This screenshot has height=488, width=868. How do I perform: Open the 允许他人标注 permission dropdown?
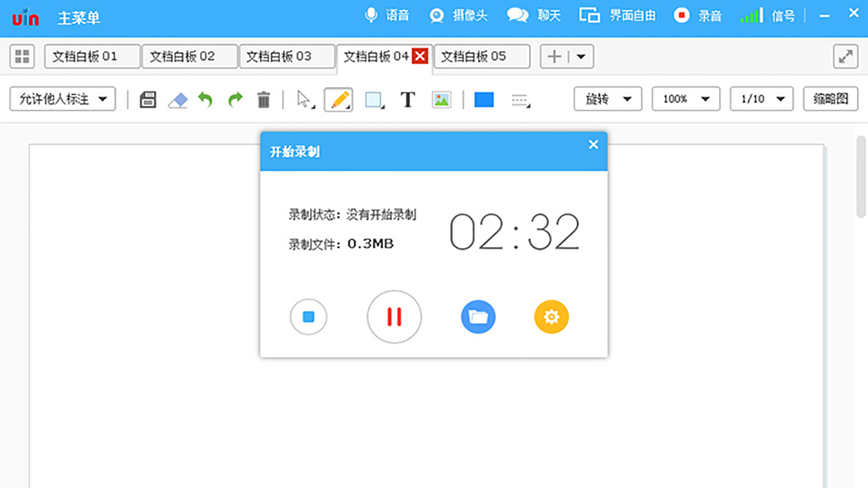pos(63,99)
